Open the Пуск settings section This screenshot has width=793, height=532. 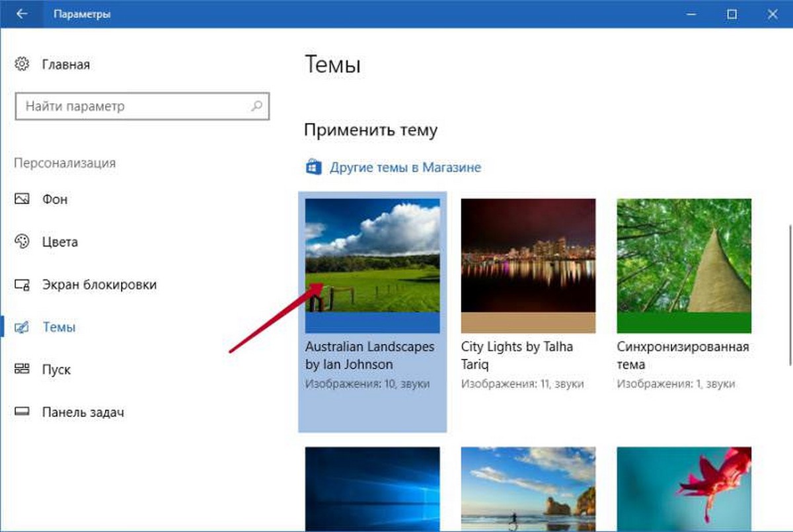point(56,369)
